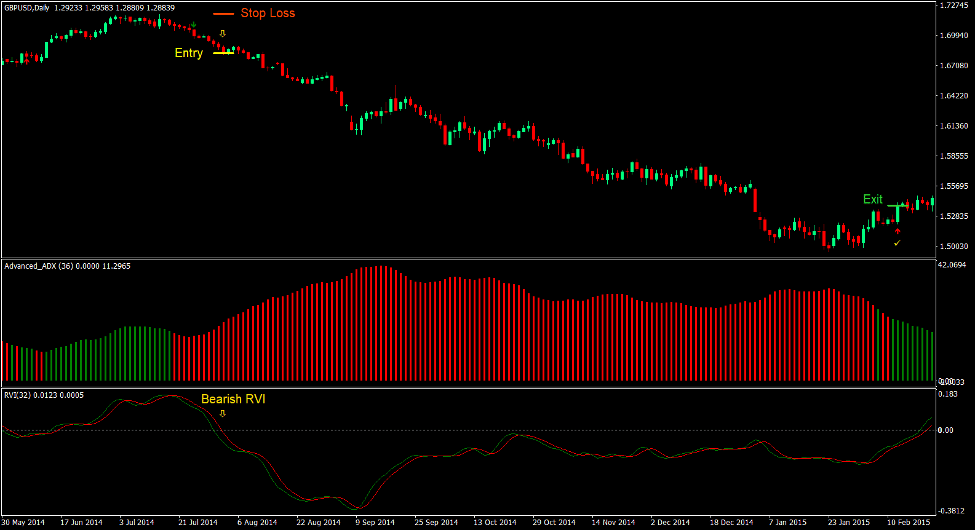Click the 17 Jun 2014 date label

[x=82, y=522]
